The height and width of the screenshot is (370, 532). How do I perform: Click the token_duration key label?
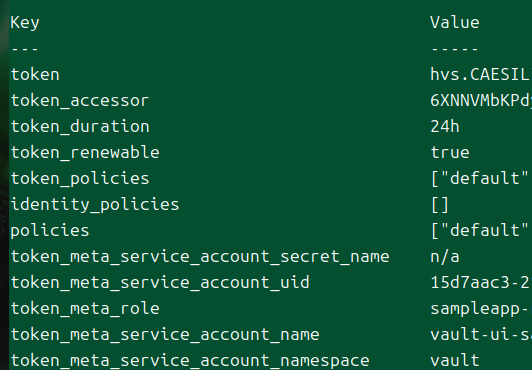[80, 127]
